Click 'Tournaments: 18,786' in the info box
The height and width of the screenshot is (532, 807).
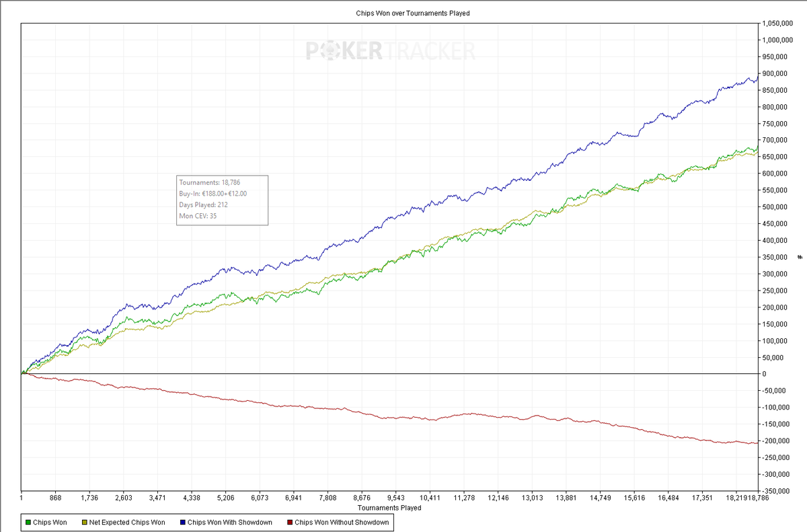pos(211,182)
